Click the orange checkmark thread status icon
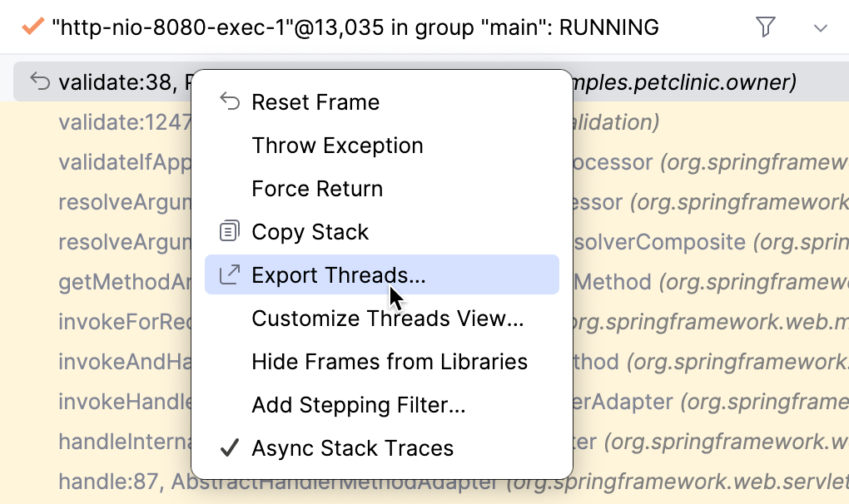Screen dimensions: 849x504 pyautogui.click(x=32, y=26)
